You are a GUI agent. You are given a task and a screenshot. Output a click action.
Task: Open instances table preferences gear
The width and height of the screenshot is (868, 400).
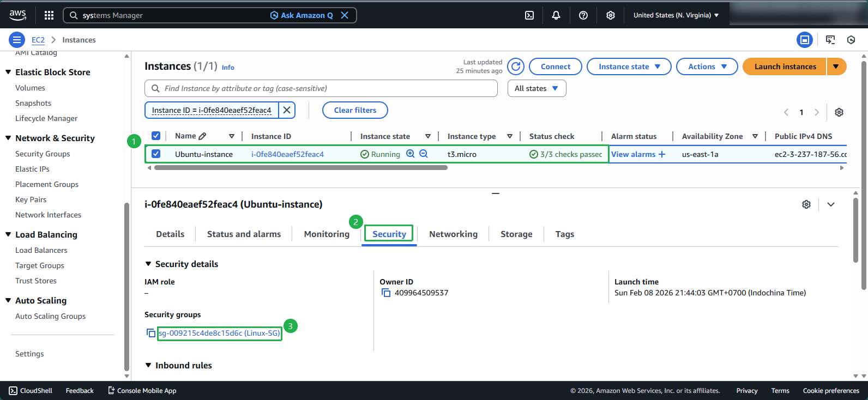[839, 112]
